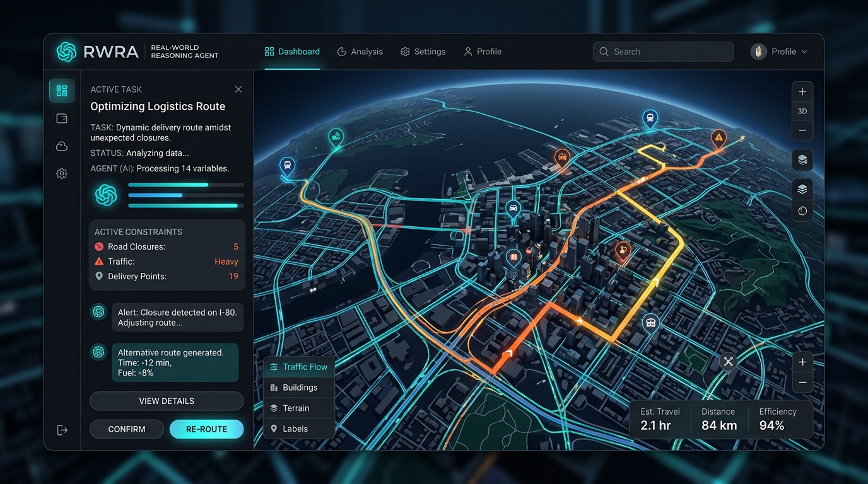Viewport: 868px width, 484px height.
Task: Click the STATUS: Analyzing data line
Action: [139, 153]
